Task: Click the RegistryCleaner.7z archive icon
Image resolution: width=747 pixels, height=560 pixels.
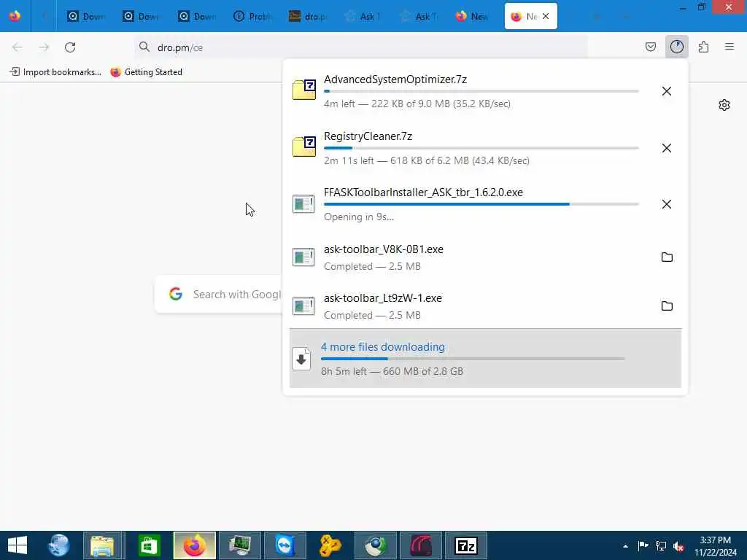Action: click(304, 146)
